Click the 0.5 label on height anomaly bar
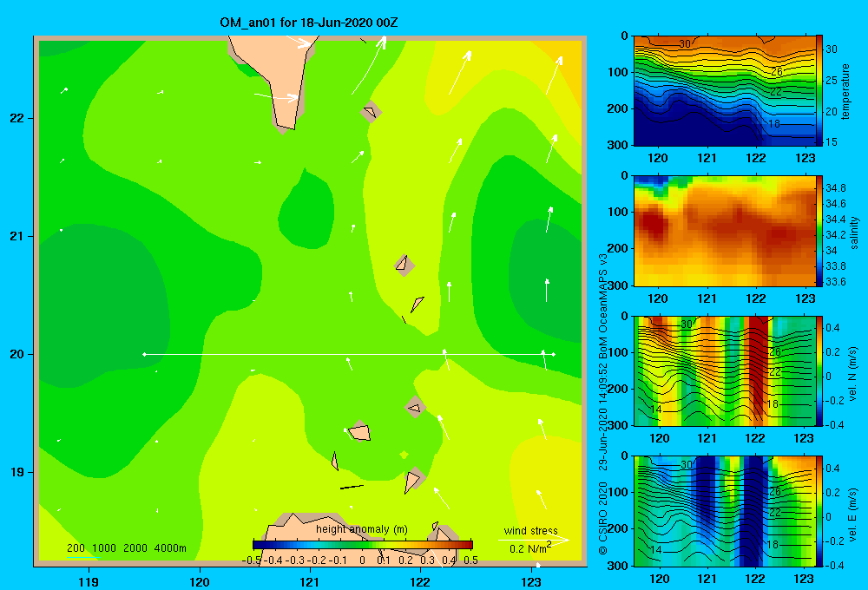This screenshot has height=590, width=868. coord(471,560)
